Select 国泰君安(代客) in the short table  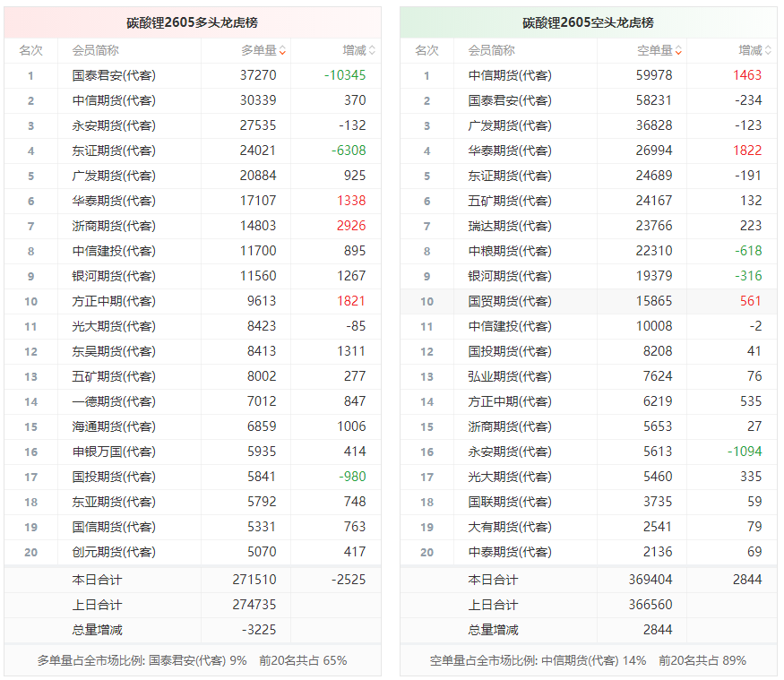pyautogui.click(x=510, y=100)
